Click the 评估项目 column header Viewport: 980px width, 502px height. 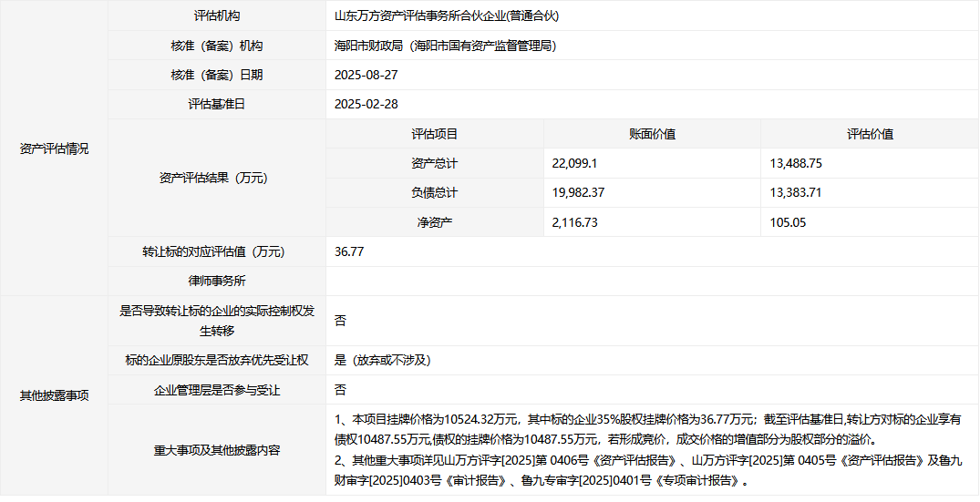(x=435, y=134)
